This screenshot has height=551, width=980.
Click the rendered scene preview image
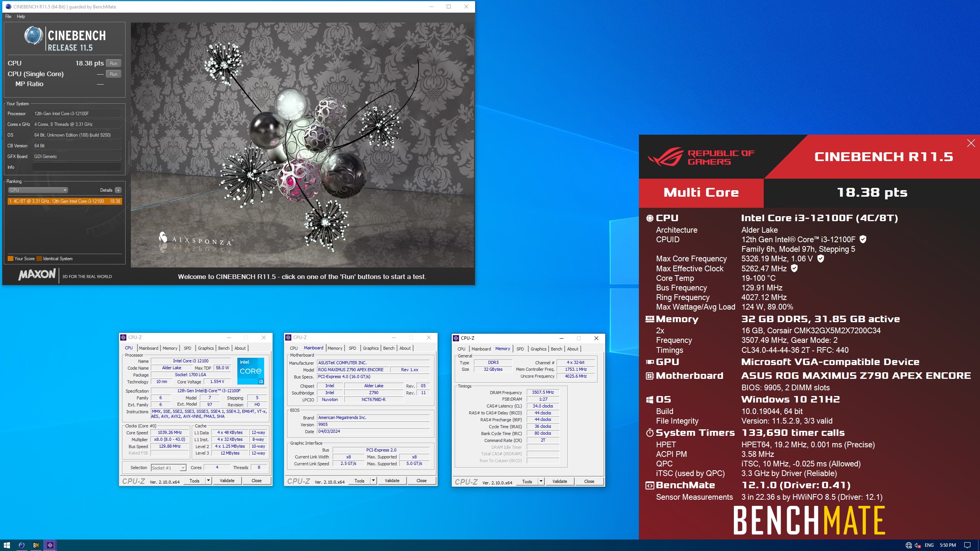[302, 145]
